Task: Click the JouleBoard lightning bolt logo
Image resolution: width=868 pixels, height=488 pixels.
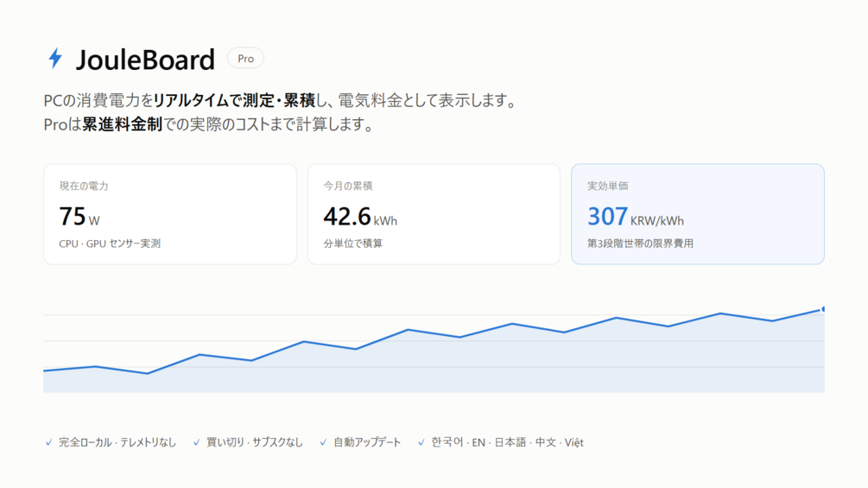Action: 55,58
